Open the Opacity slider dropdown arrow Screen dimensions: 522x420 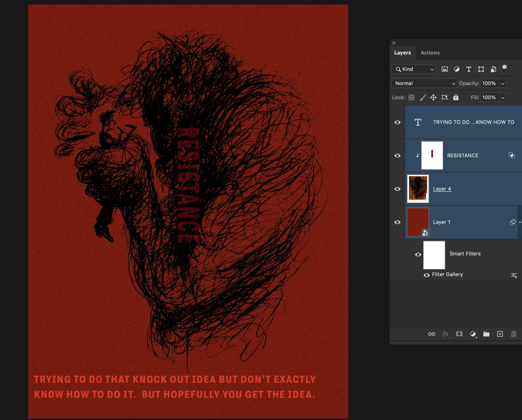[x=503, y=83]
